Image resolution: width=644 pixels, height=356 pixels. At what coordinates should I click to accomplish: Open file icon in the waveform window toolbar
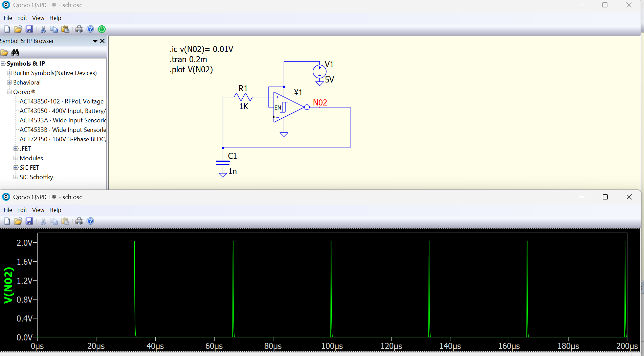coord(18,221)
